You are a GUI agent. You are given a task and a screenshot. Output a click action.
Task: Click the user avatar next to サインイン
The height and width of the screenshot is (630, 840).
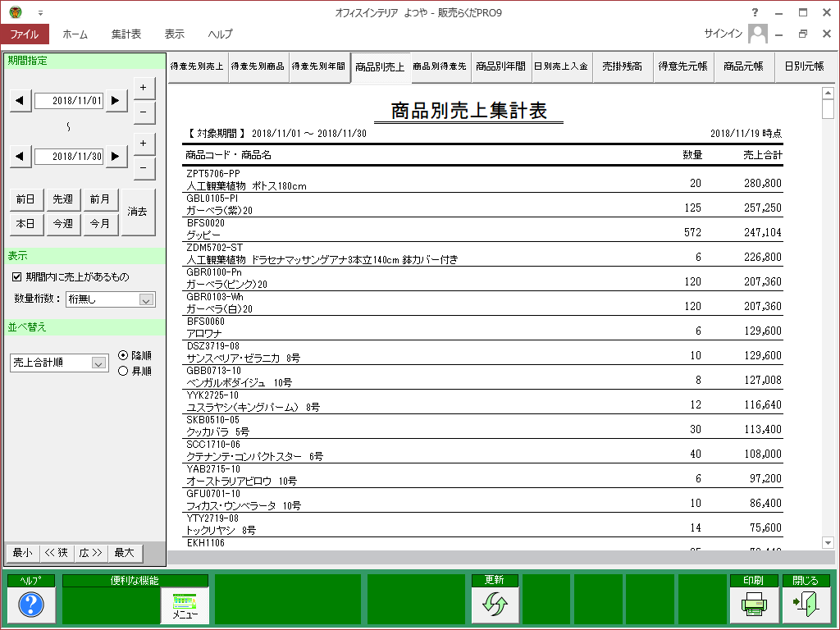pyautogui.click(x=757, y=34)
